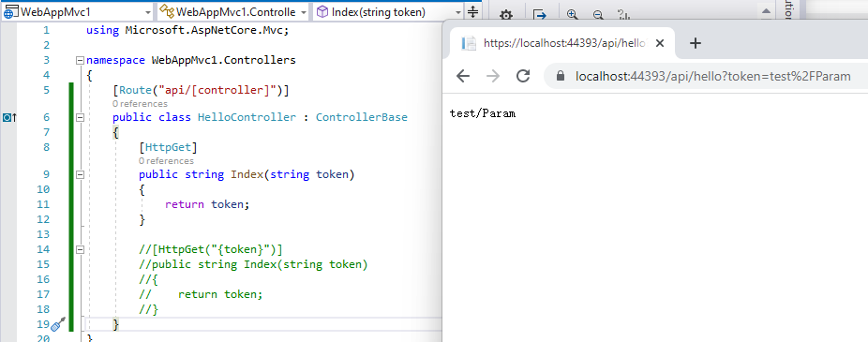Close the localhost browser tab
The image size is (868, 342).
click(x=659, y=43)
